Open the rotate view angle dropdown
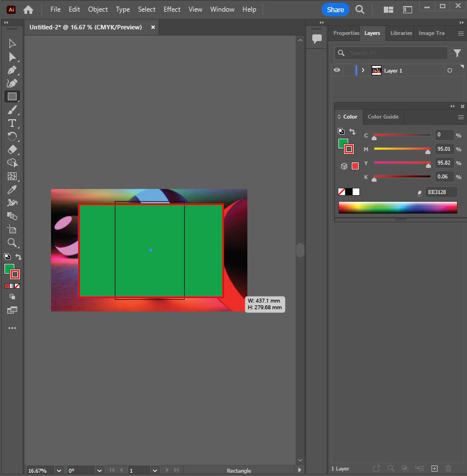467x476 pixels. pos(98,470)
